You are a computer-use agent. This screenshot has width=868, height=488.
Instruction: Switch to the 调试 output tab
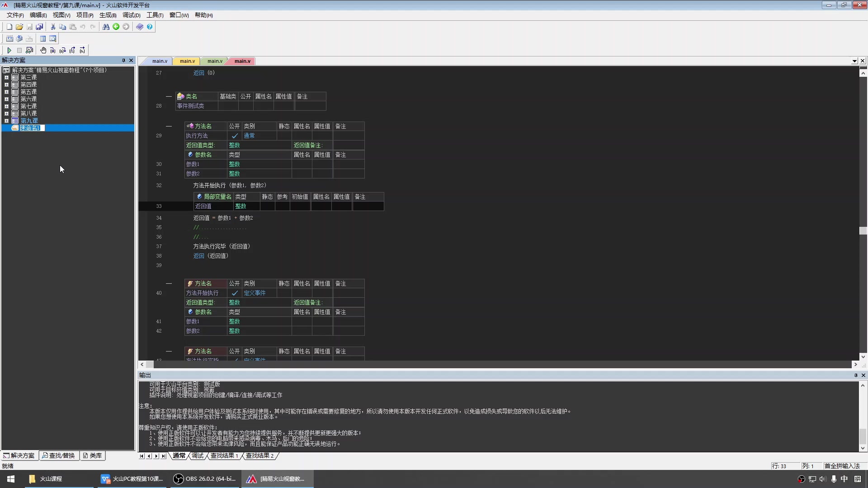[198, 455]
